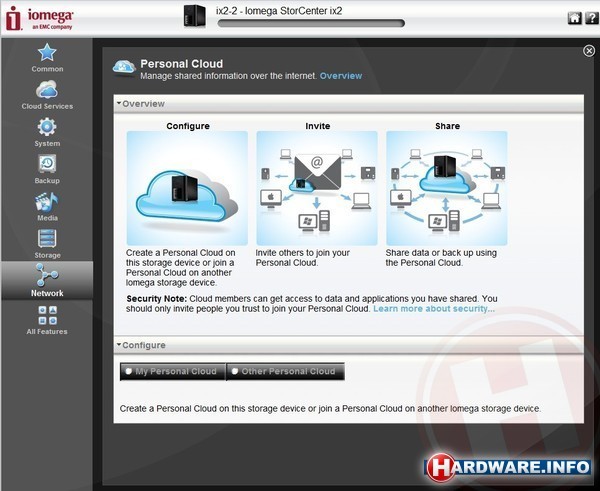Select Other Personal Cloud option
600x491 pixels.
pos(285,371)
